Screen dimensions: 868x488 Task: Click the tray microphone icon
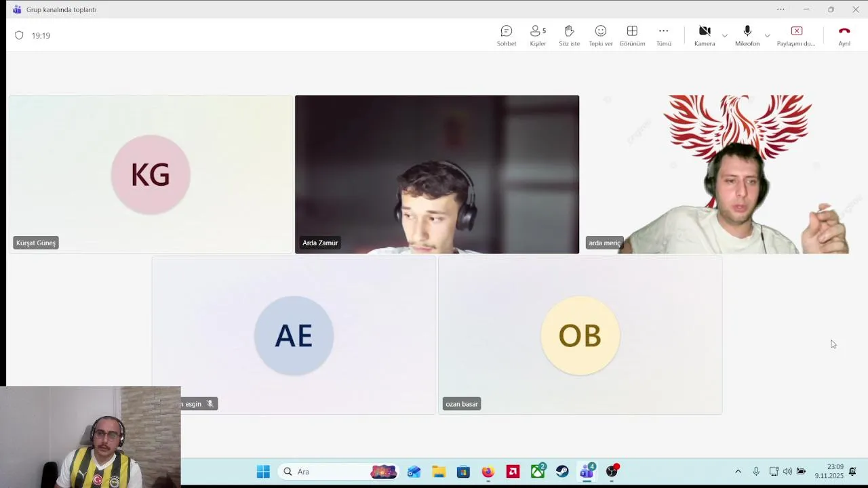point(756,472)
